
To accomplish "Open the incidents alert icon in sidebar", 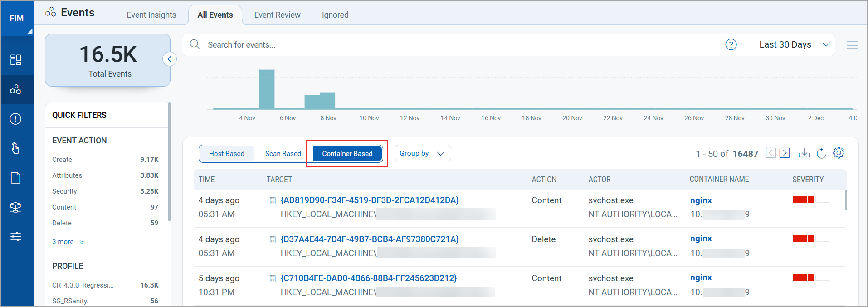I will tap(16, 119).
